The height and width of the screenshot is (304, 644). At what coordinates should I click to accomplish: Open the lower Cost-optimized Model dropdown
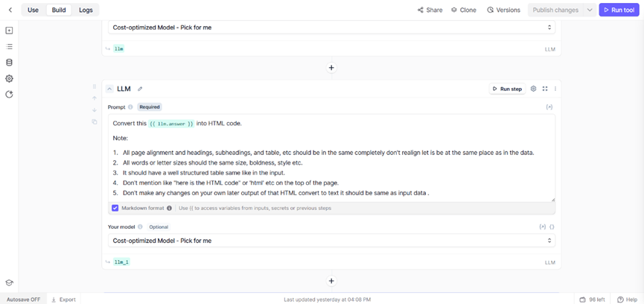point(331,241)
